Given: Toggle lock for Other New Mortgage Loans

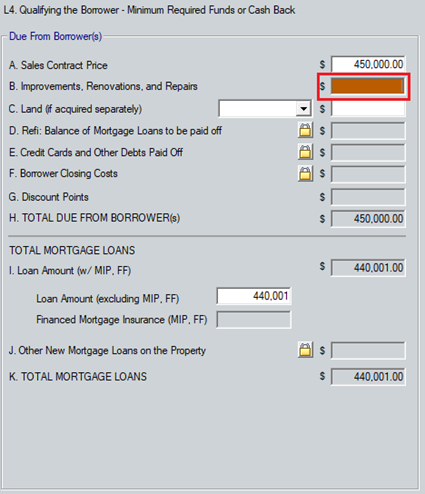Looking at the screenshot, I should pos(305,350).
